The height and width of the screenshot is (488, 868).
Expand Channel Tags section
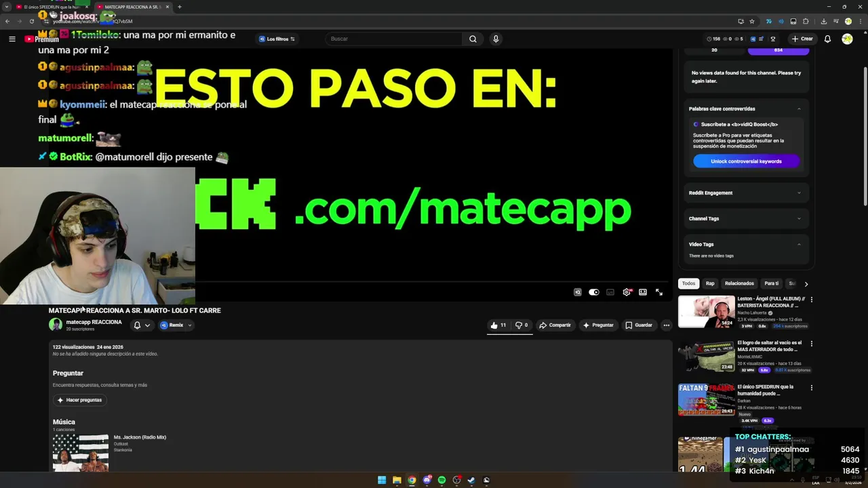(799, 218)
